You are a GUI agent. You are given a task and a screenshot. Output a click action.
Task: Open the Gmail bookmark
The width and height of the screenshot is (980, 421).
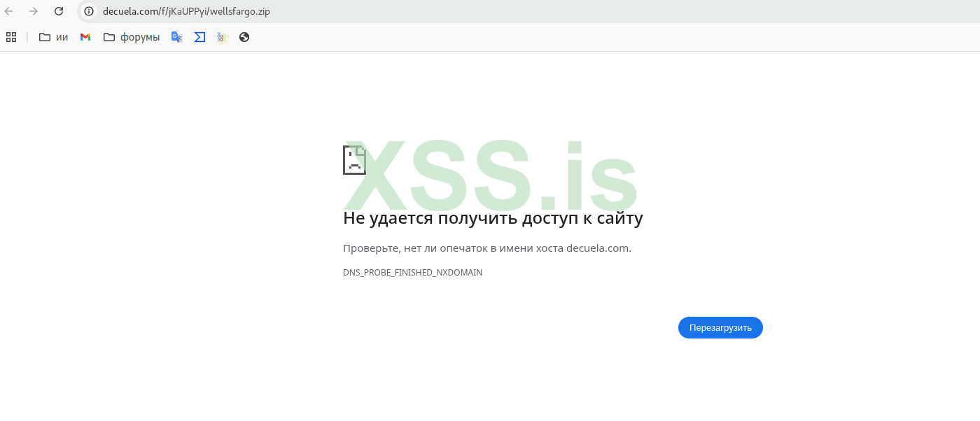[85, 37]
